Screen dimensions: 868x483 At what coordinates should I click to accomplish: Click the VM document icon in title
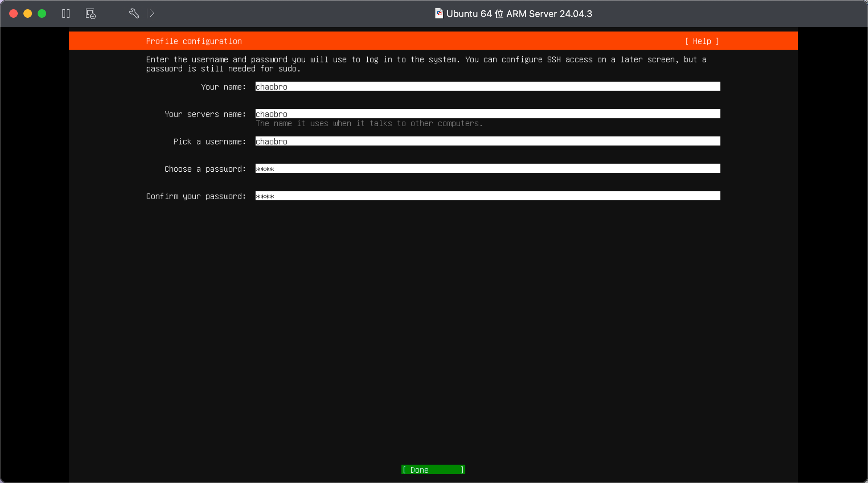[x=439, y=13]
